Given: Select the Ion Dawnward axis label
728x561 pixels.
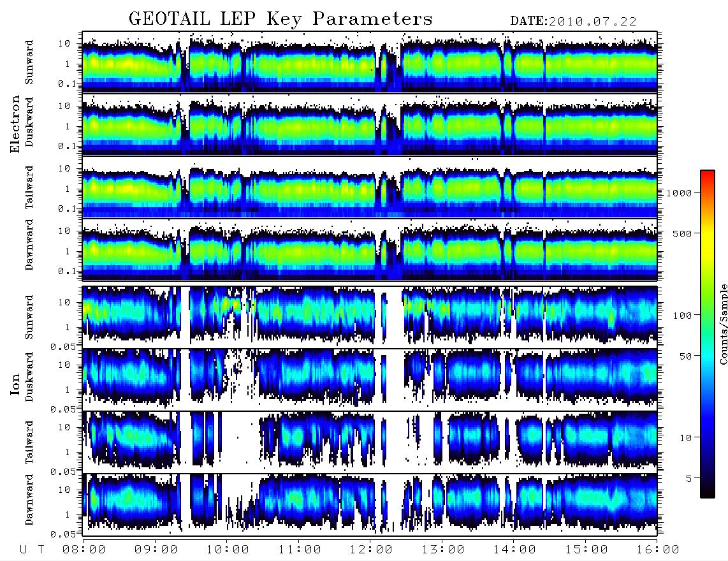Looking at the screenshot, I should [x=29, y=500].
